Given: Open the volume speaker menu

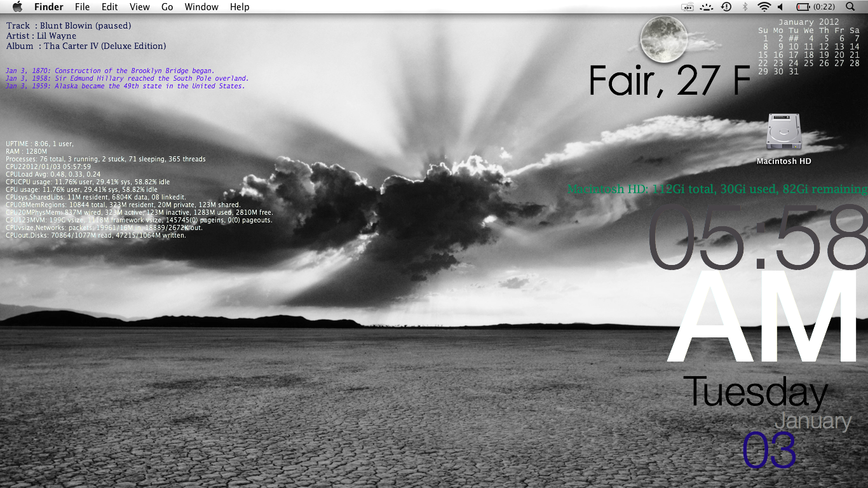Looking at the screenshot, I should [780, 7].
